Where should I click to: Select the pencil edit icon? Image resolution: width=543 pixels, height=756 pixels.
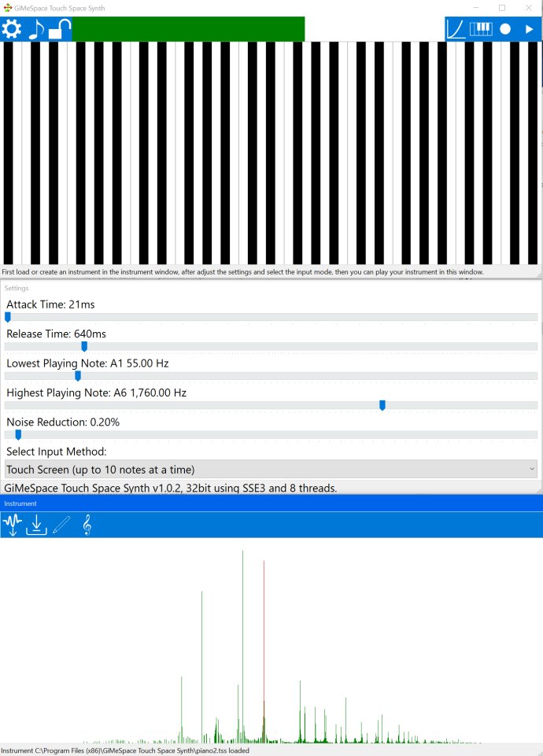[61, 525]
